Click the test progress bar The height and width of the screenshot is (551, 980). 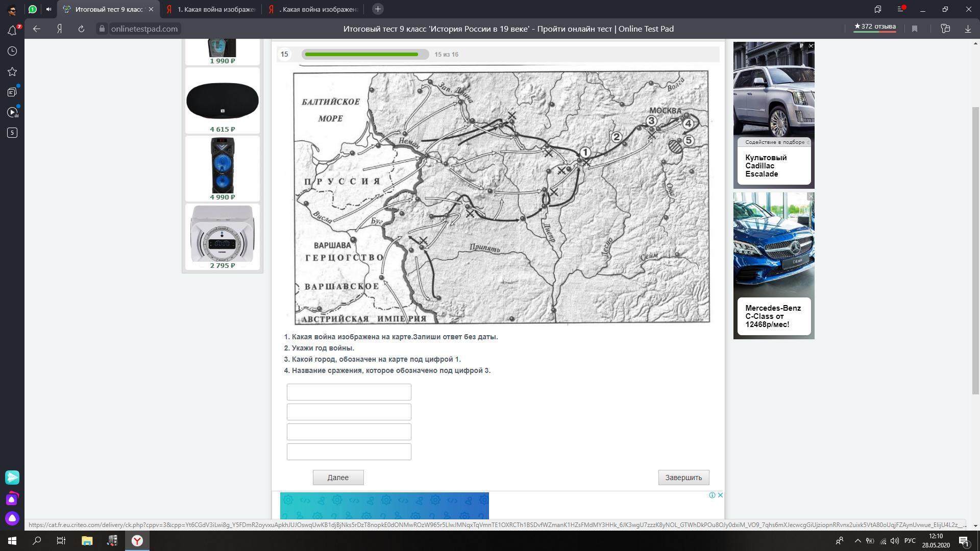click(x=365, y=54)
